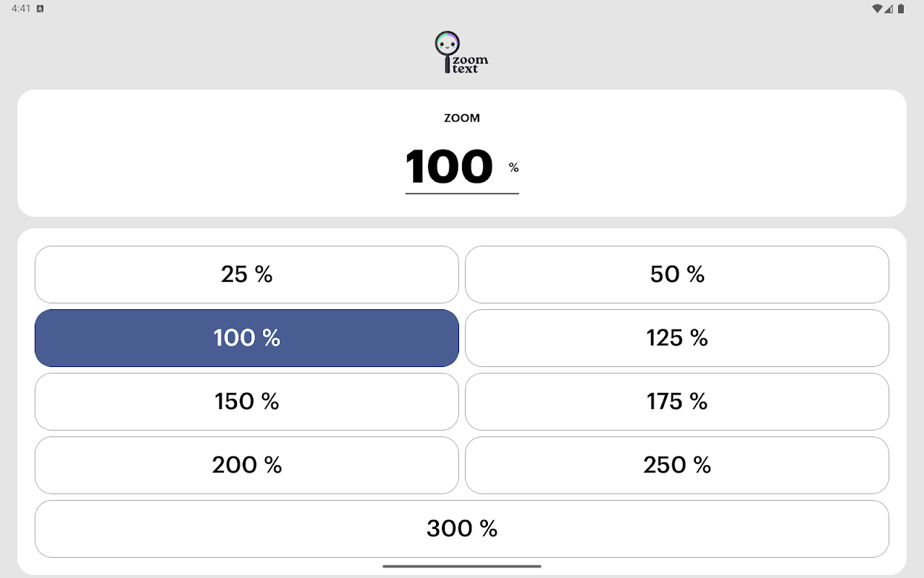The height and width of the screenshot is (578, 924).
Task: Choose the 125 % zoom preset
Action: (x=677, y=338)
